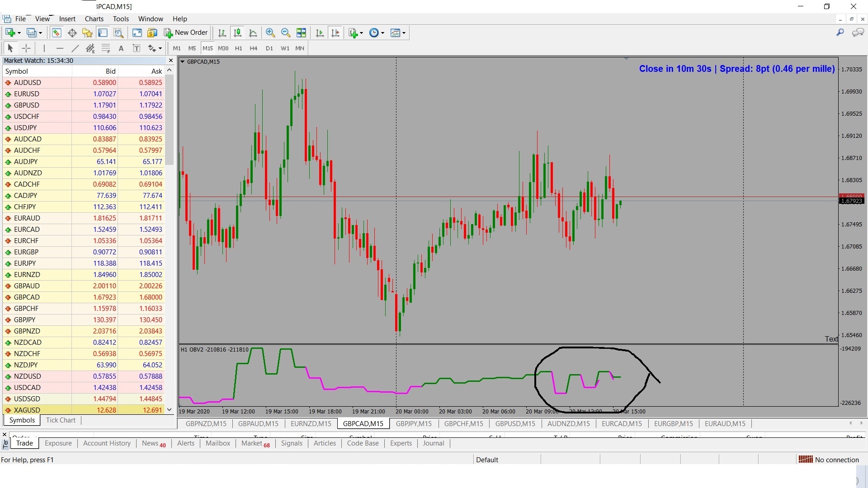Open the indicators list dropdown arrow
Image resolution: width=868 pixels, height=488 pixels.
coord(361,33)
